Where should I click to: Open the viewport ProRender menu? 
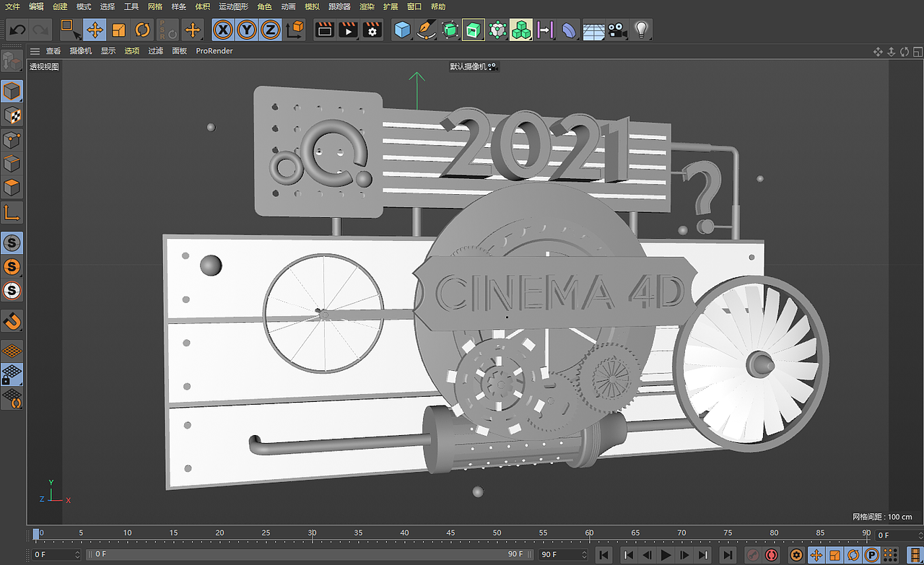point(214,51)
